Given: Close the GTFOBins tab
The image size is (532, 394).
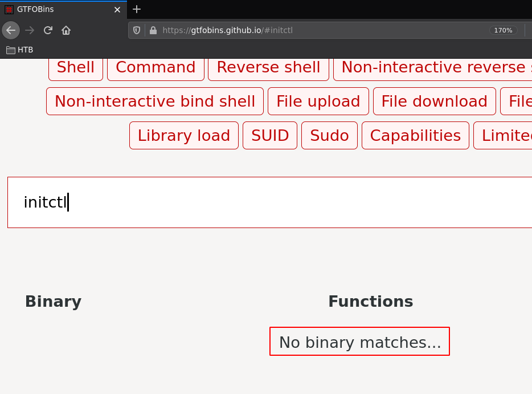Looking at the screenshot, I should (117, 10).
